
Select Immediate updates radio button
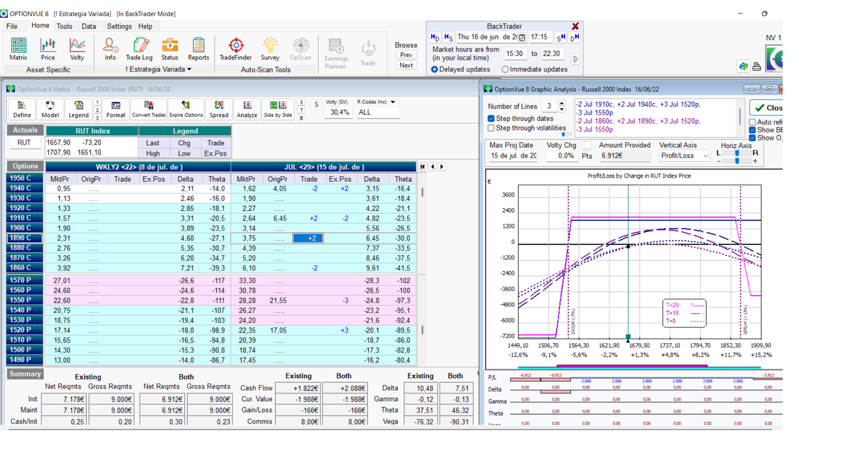(x=505, y=70)
